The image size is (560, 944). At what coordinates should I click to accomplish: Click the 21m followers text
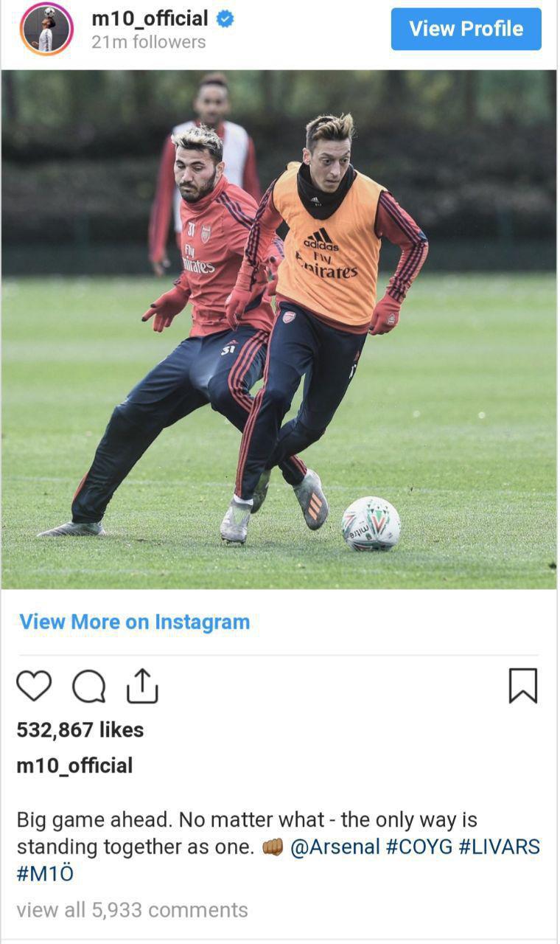(x=149, y=42)
